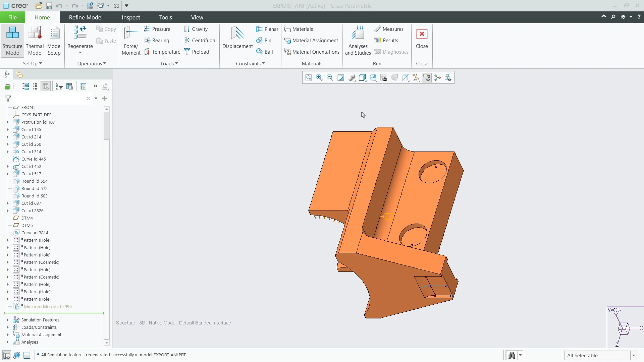
Task: Add a Displacement constraint
Action: (x=237, y=38)
